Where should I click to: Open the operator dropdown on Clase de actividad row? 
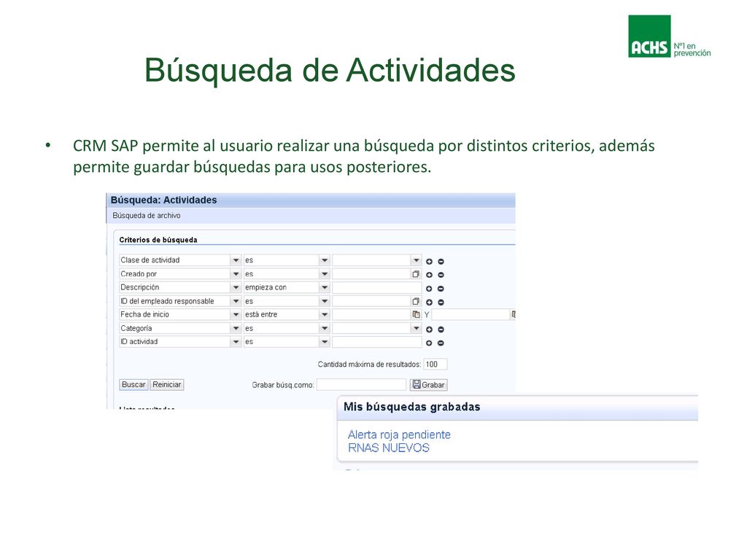[x=325, y=260]
